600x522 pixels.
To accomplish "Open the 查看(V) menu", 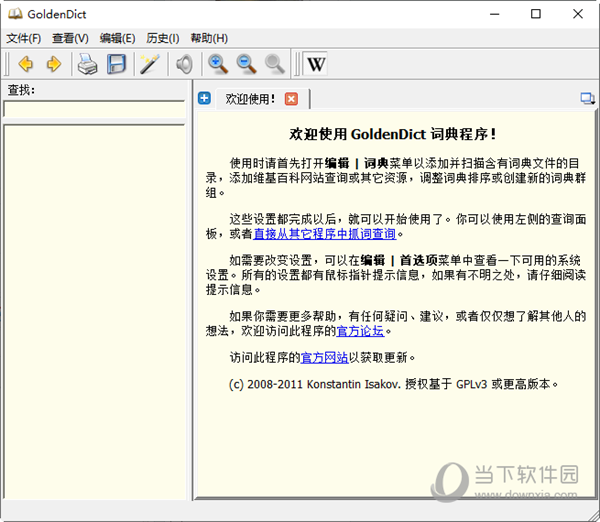I will coord(70,38).
